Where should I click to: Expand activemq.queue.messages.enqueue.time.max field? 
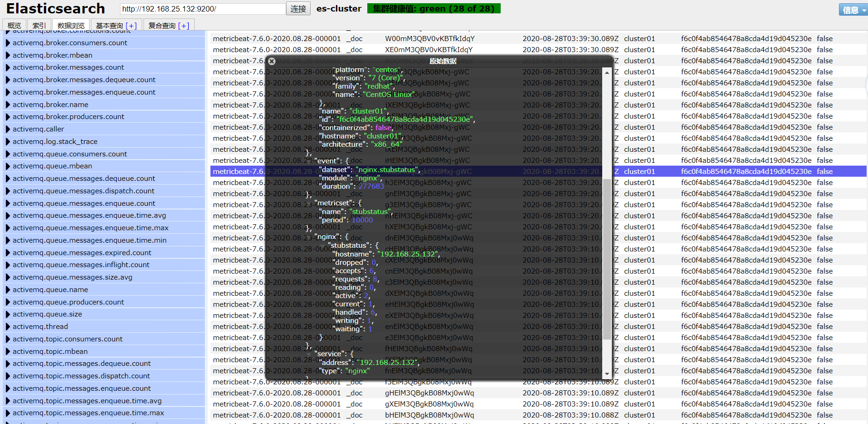[8, 228]
